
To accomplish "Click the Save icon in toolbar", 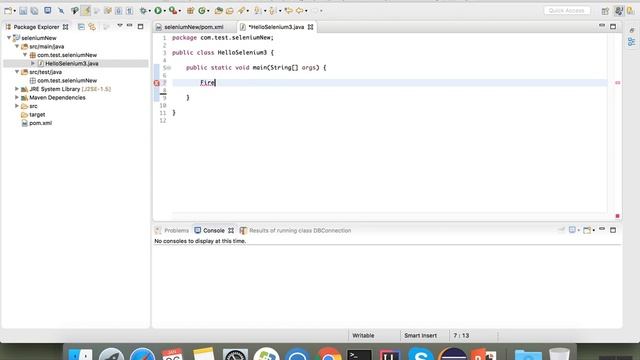I will (23, 11).
